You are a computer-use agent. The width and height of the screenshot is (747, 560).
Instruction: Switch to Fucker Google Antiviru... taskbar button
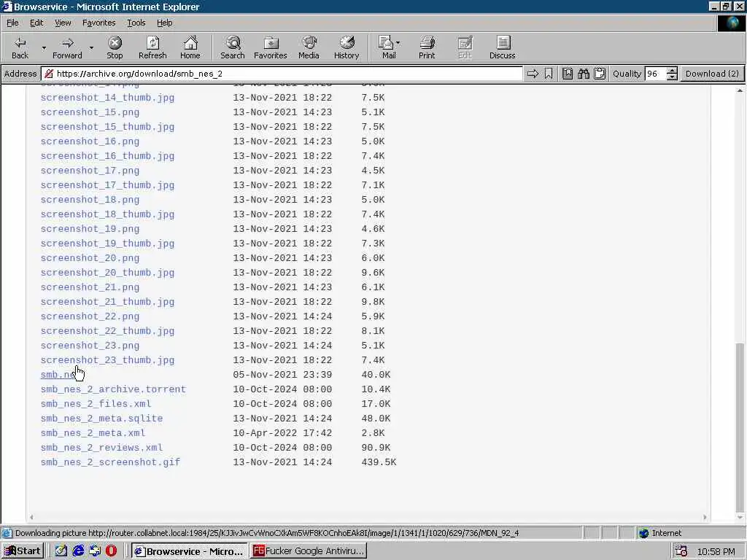click(309, 551)
